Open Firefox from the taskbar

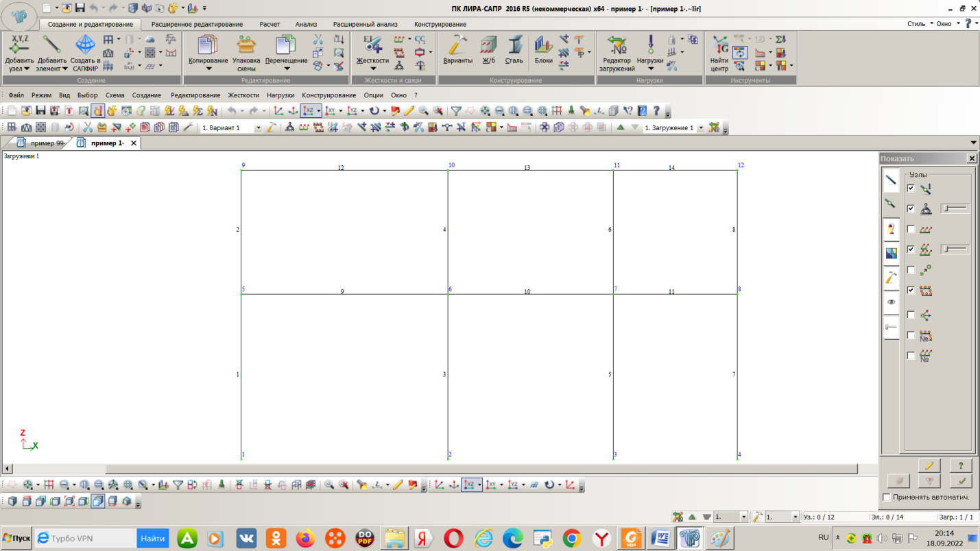[306, 539]
